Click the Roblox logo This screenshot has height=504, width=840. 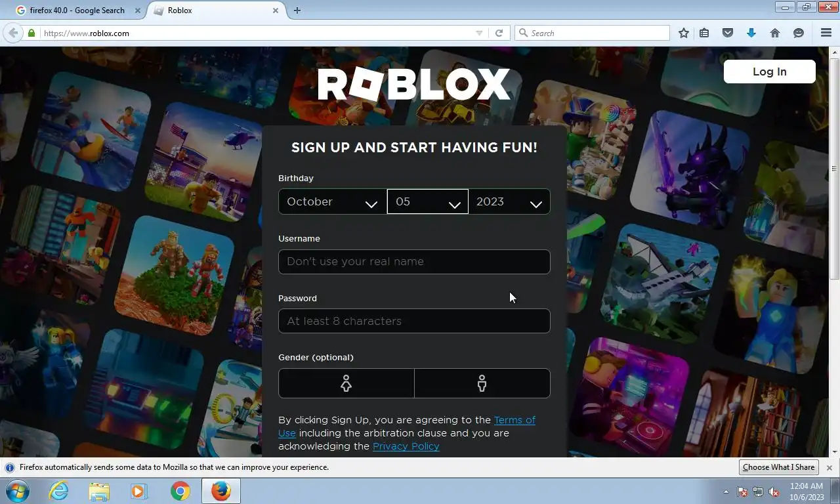(414, 85)
